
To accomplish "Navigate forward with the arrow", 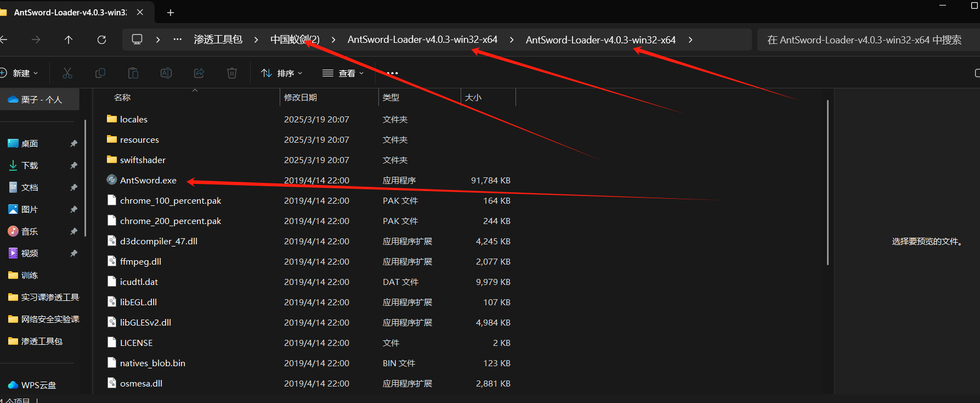I will 36,40.
